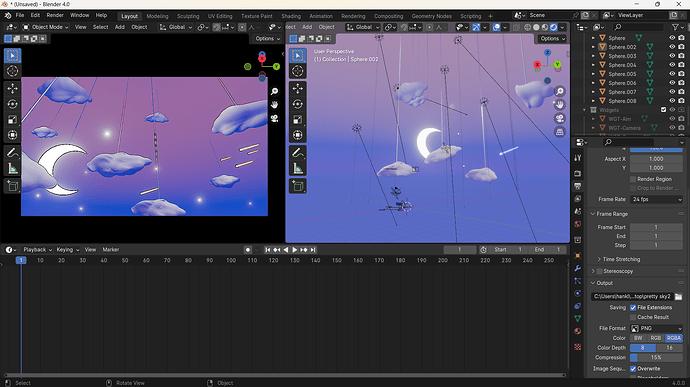The height and width of the screenshot is (387, 690).
Task: Click the Frame Start value field
Action: 656,227
